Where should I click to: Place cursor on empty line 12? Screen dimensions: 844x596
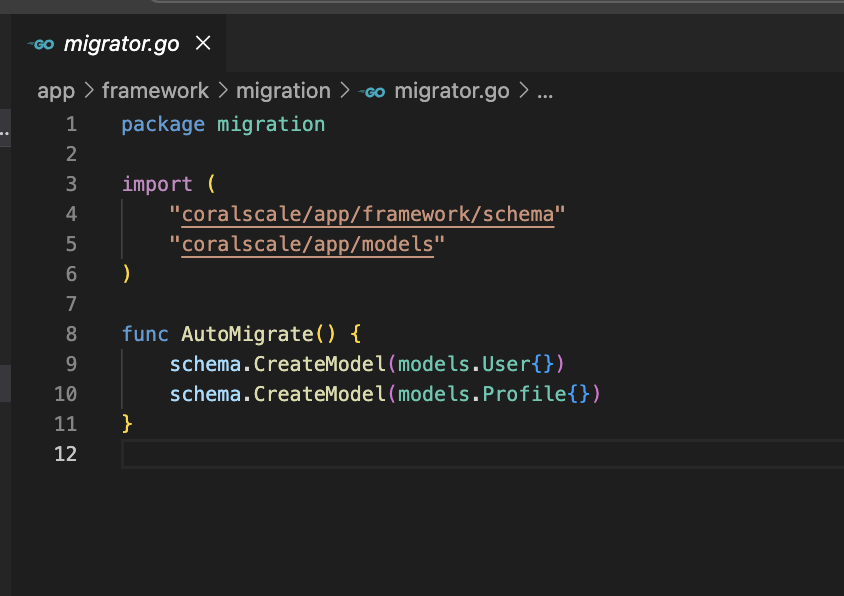click(x=482, y=454)
